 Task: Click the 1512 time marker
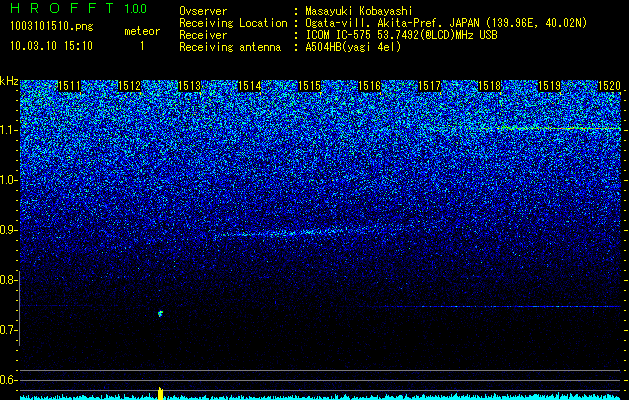tap(130, 86)
